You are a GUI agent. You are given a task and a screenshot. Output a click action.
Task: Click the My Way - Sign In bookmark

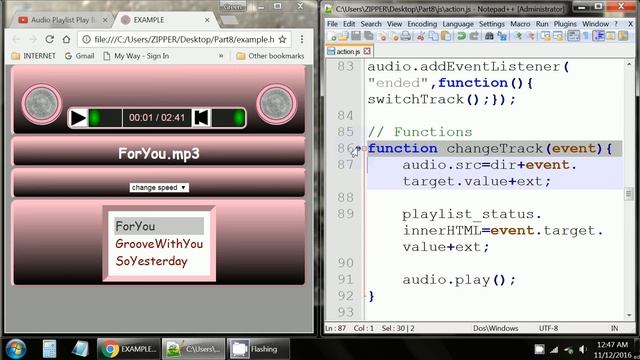[x=136, y=56]
